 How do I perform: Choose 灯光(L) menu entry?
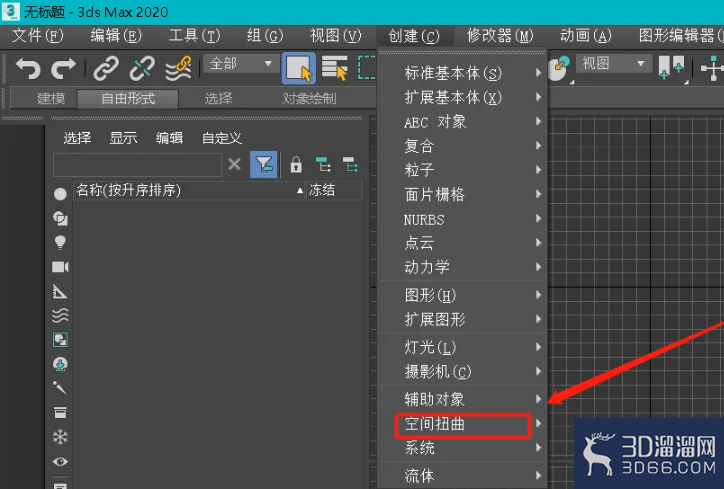click(x=462, y=347)
